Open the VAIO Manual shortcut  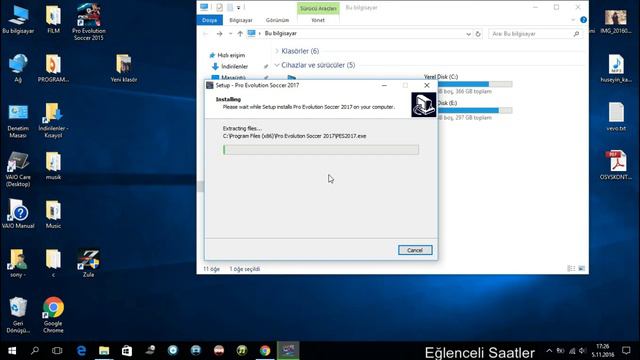coord(18,214)
